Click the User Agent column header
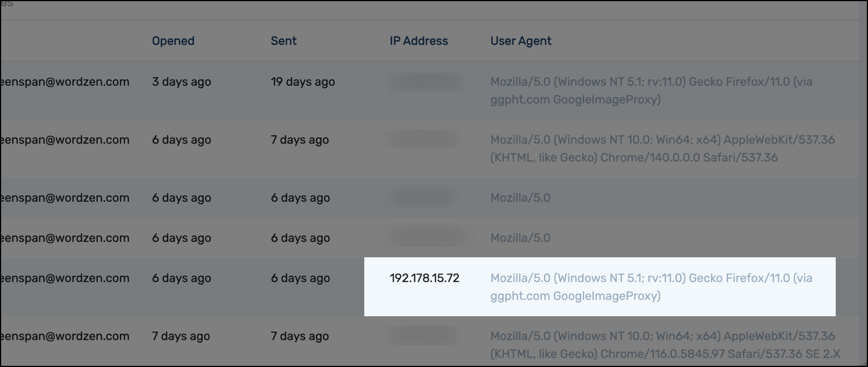This screenshot has height=367, width=868. [x=520, y=41]
